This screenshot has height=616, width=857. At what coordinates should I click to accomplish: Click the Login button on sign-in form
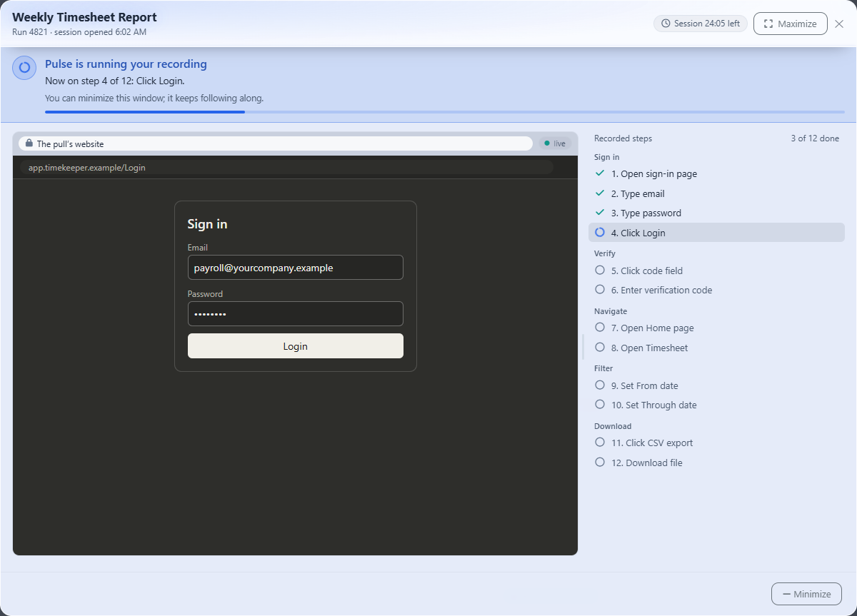[x=296, y=346]
